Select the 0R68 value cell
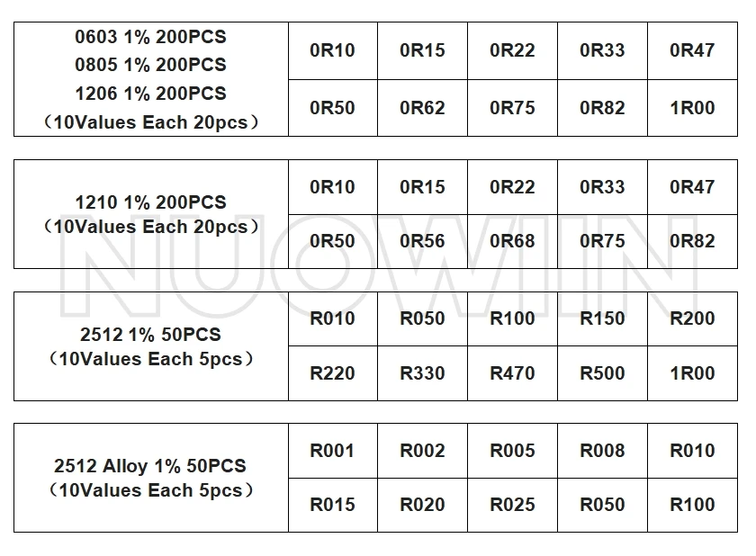 coord(512,241)
